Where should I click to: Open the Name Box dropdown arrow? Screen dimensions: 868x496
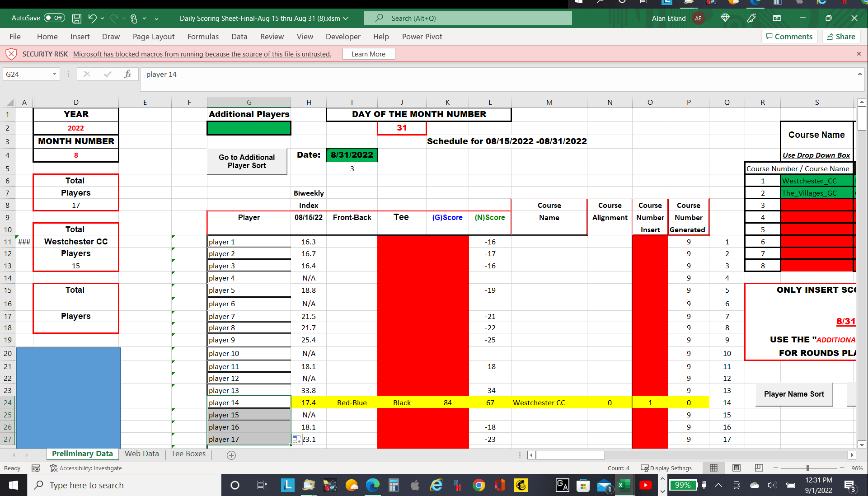54,74
